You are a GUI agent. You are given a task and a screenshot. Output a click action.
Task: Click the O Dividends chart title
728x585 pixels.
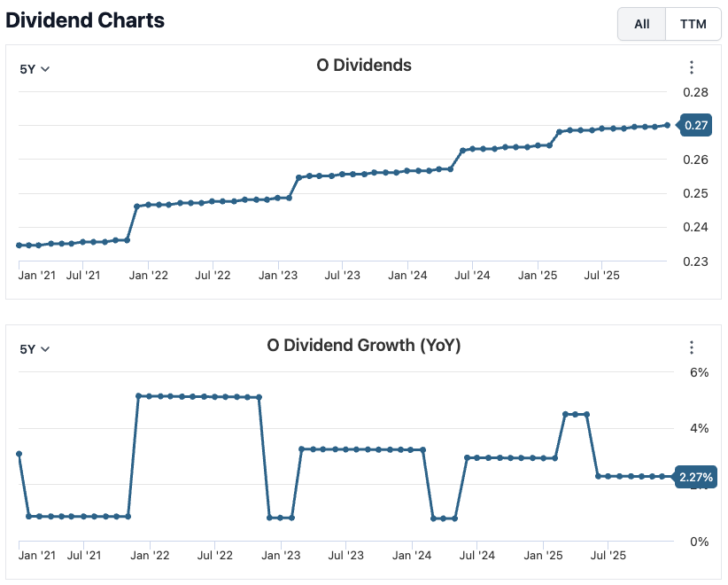click(x=364, y=65)
